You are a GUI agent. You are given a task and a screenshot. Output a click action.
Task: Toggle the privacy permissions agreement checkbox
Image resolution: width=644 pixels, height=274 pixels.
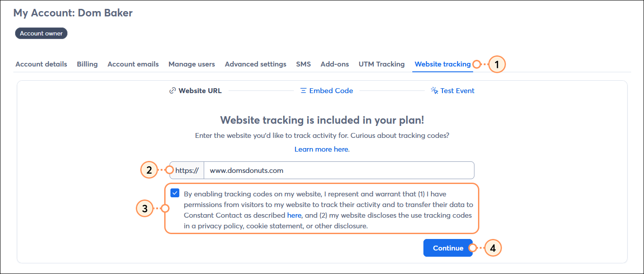click(175, 193)
